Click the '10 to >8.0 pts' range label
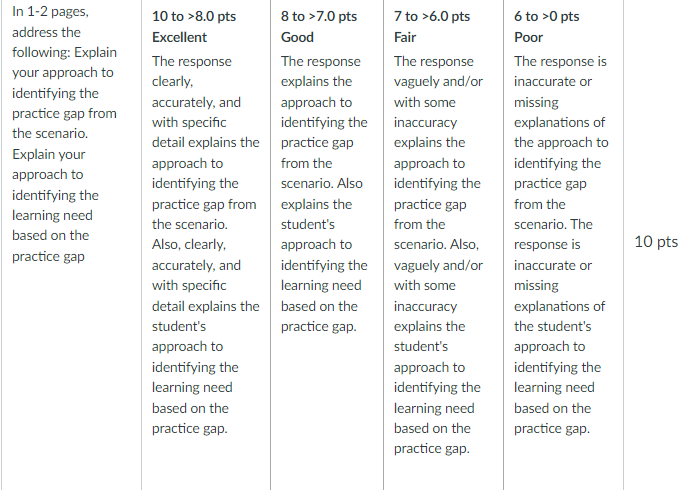The width and height of the screenshot is (687, 490). pyautogui.click(x=194, y=17)
